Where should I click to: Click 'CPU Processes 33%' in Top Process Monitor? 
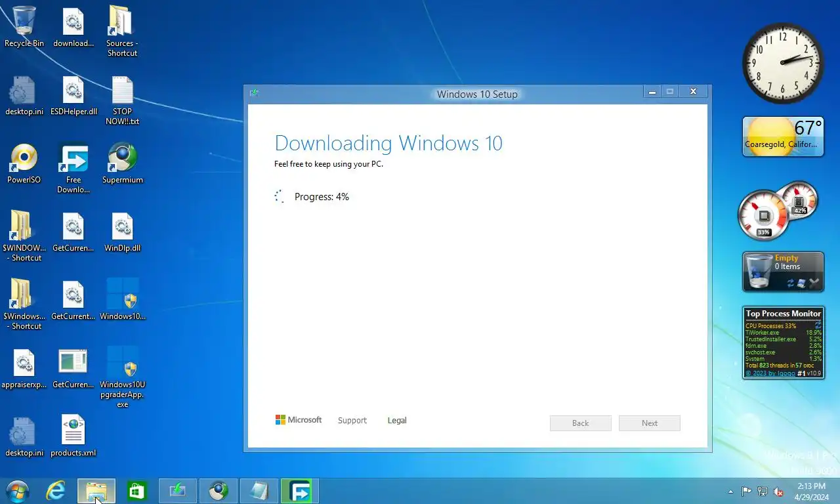771,326
